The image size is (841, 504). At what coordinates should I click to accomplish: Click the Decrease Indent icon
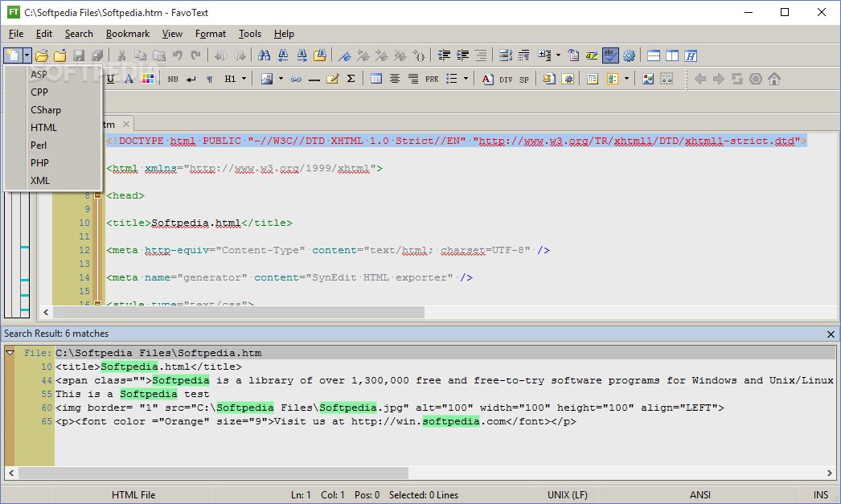tap(444, 55)
